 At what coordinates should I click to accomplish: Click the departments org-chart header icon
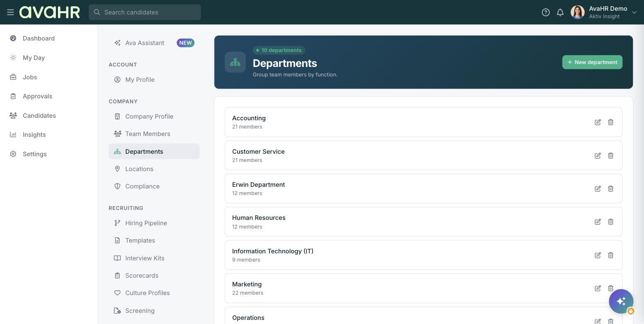click(x=235, y=62)
